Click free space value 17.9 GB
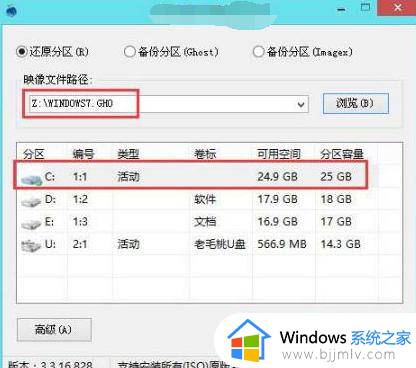The image size is (416, 368). 277,199
